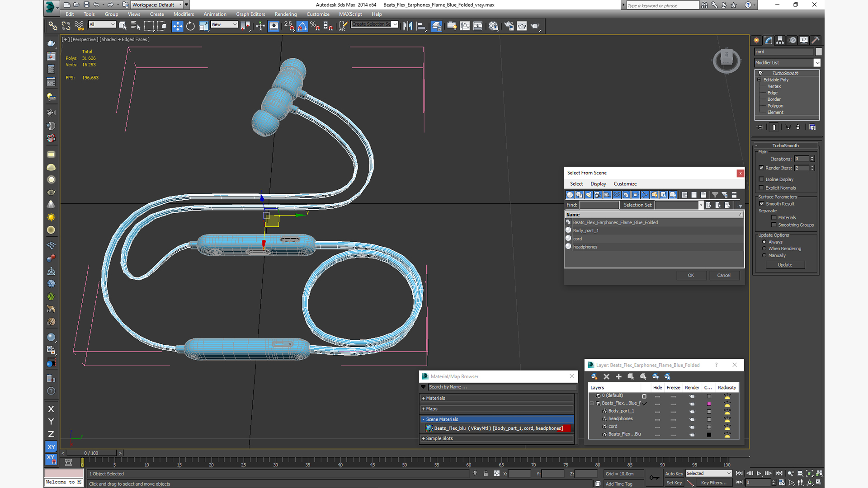Open the Render Setup teapot icon

pos(509,26)
